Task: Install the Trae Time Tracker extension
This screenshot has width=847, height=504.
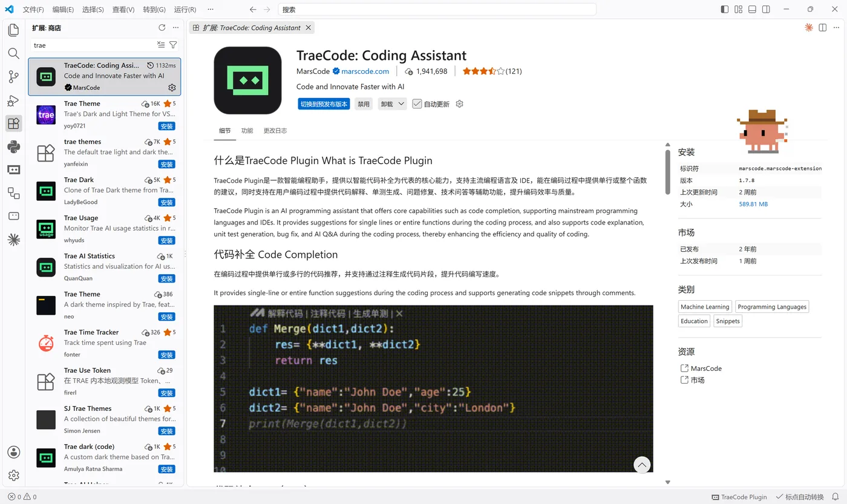Action: (x=167, y=355)
